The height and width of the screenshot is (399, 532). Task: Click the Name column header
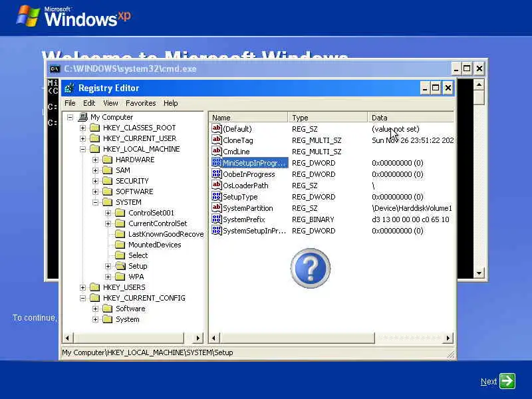pyautogui.click(x=248, y=118)
